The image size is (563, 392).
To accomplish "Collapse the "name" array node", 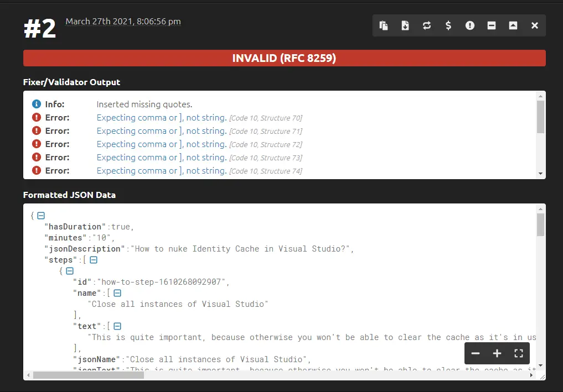I will click(x=117, y=293).
